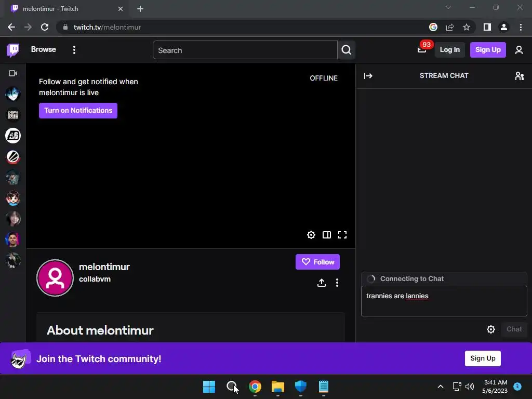This screenshot has height=399, width=532.
Task: Open the Chrome profile icon
Action: (x=504, y=27)
